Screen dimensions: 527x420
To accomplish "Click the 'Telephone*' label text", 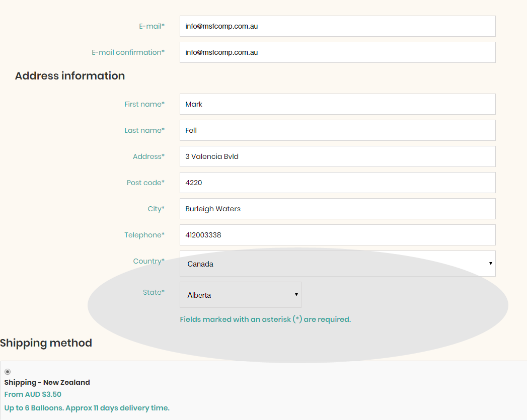I will point(144,235).
